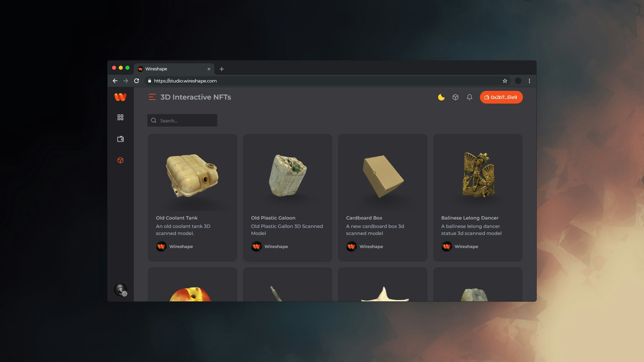Open the gray rock model card in second row

pos(478,284)
